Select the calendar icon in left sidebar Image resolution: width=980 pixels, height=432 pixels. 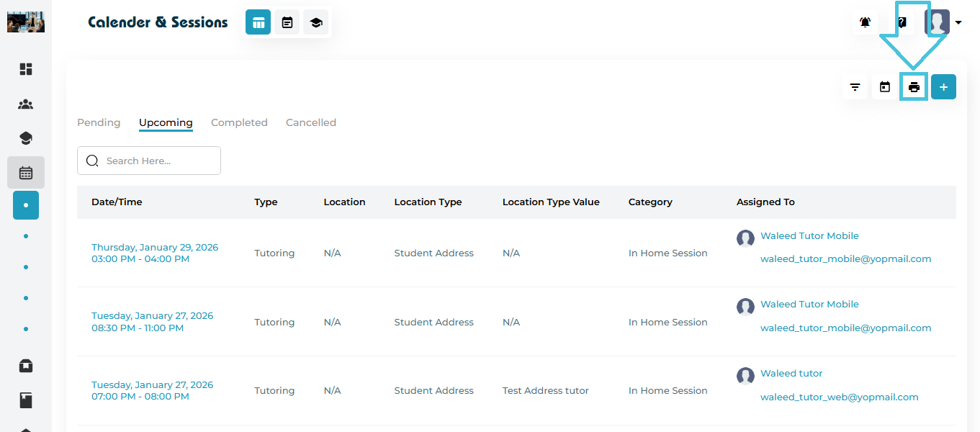[26, 173]
